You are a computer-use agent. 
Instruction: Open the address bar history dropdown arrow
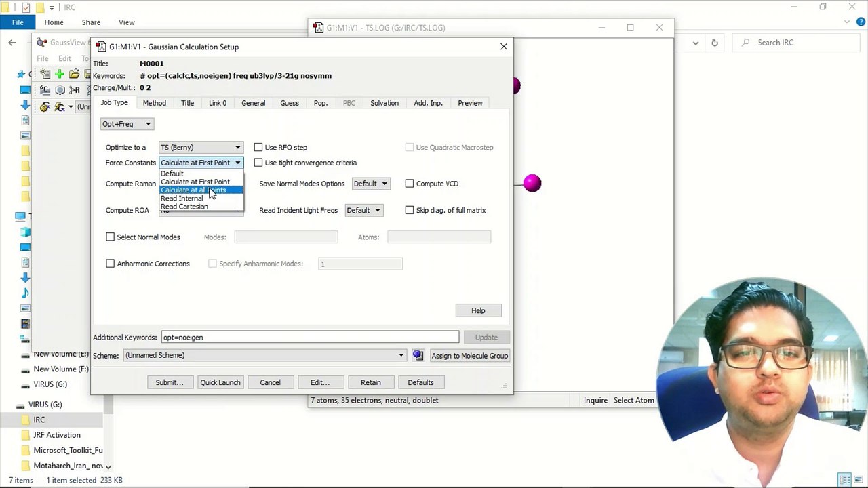[x=695, y=43]
